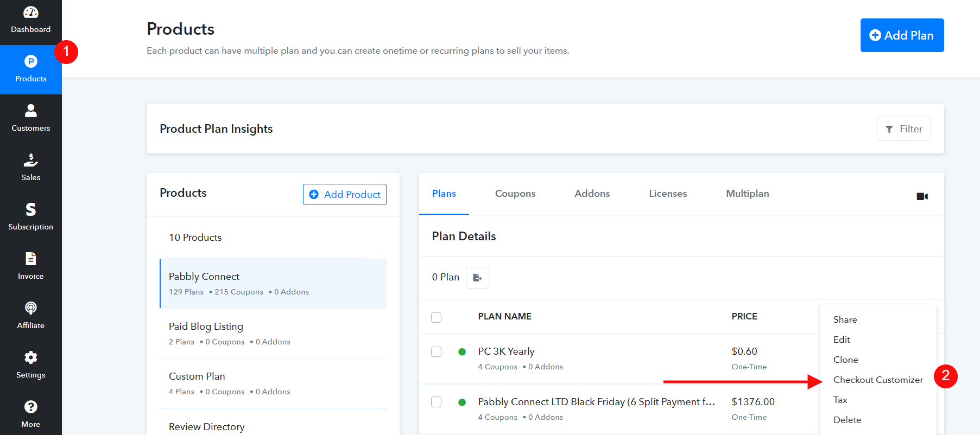This screenshot has height=435, width=980.
Task: Open the Sales sidebar section
Action: (31, 168)
